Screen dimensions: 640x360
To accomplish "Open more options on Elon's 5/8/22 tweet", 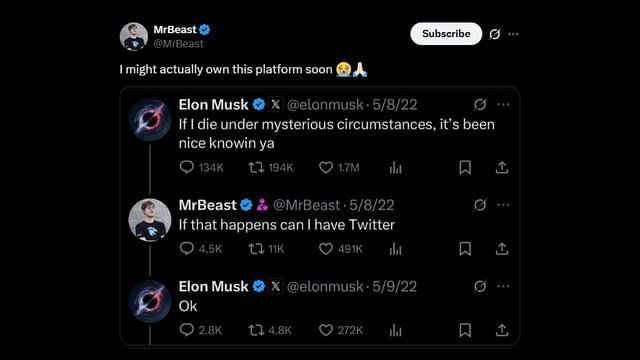I will tap(503, 104).
